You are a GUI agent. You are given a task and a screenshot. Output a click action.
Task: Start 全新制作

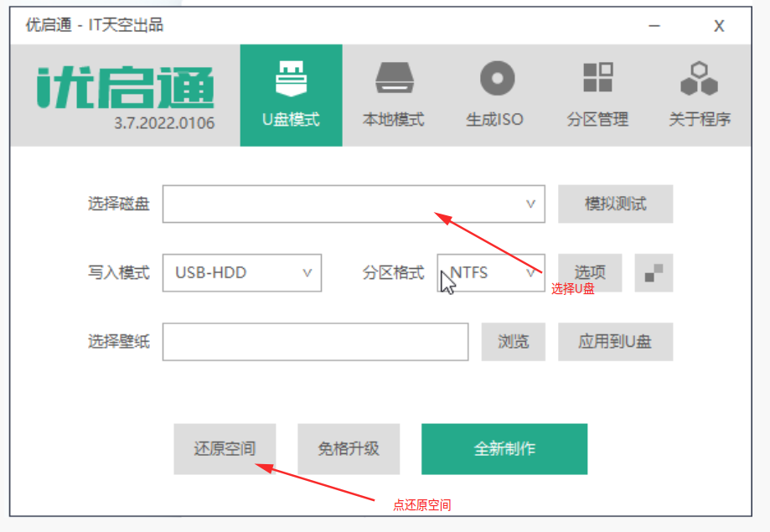(x=504, y=449)
